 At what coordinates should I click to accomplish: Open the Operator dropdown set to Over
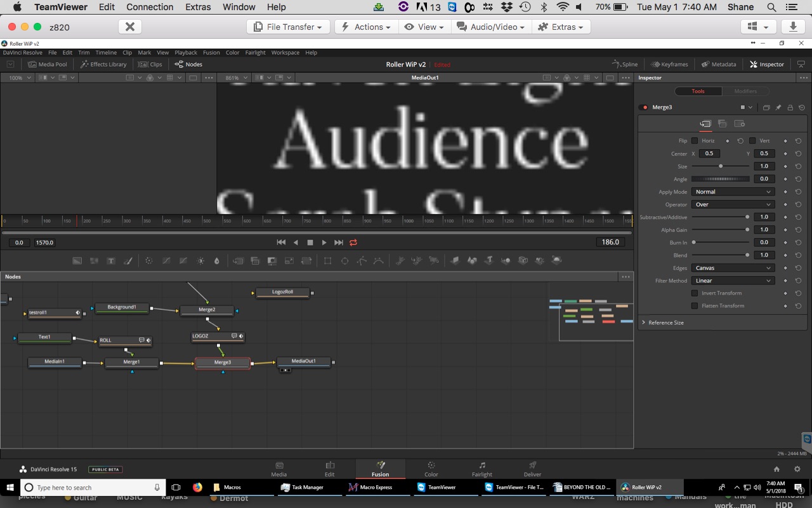(733, 204)
